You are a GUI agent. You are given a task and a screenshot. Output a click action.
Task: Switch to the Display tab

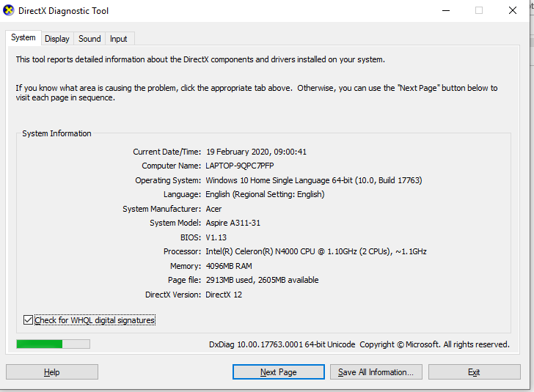(57, 39)
